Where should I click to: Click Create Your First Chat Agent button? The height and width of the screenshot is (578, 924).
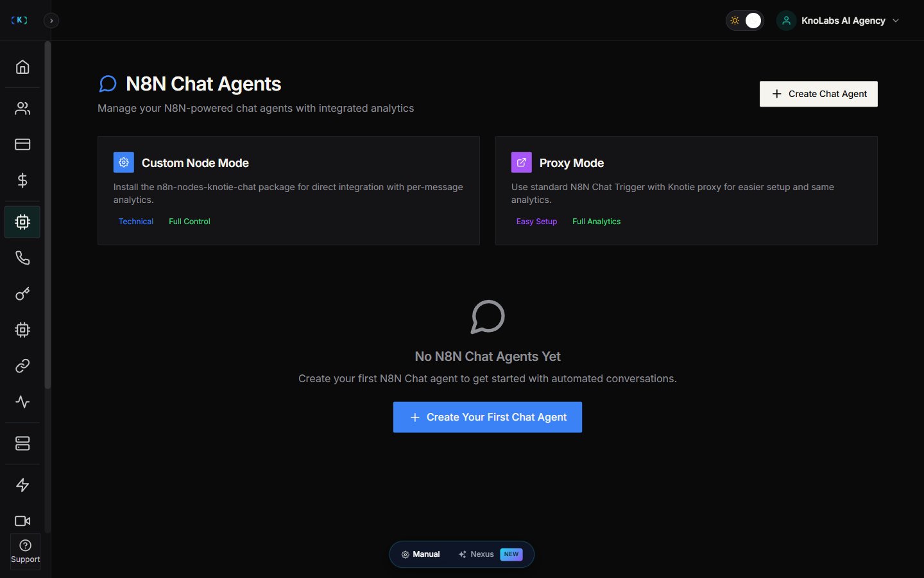tap(487, 417)
